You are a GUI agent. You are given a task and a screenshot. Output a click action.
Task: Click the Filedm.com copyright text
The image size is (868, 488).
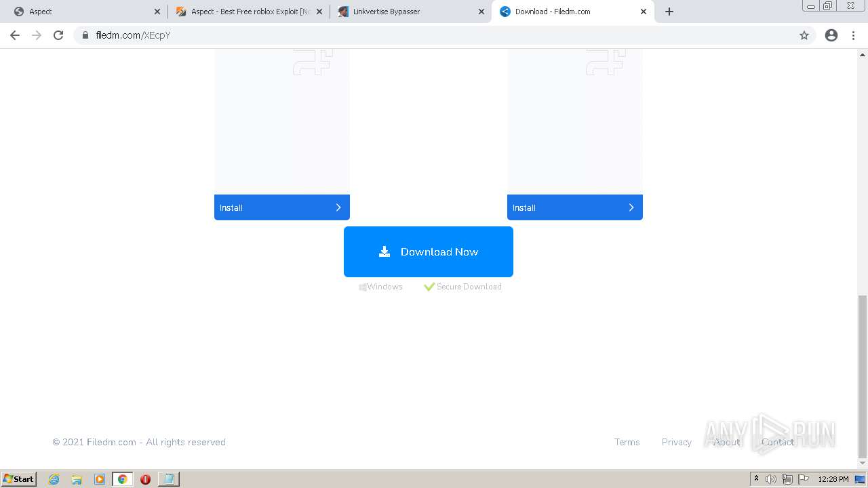139,442
